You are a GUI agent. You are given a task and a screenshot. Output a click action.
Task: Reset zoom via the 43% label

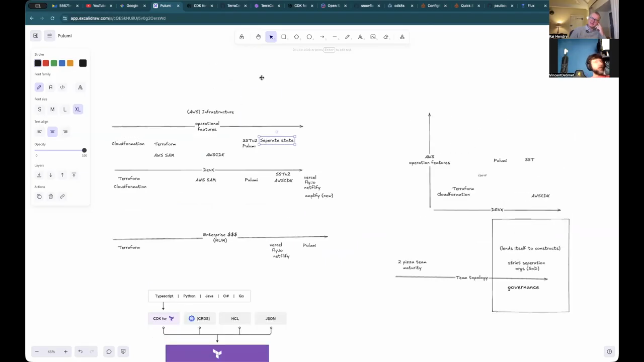(51, 351)
